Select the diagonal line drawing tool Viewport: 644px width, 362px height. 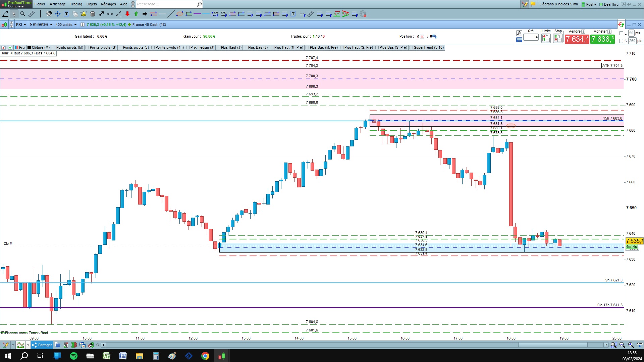(x=171, y=14)
